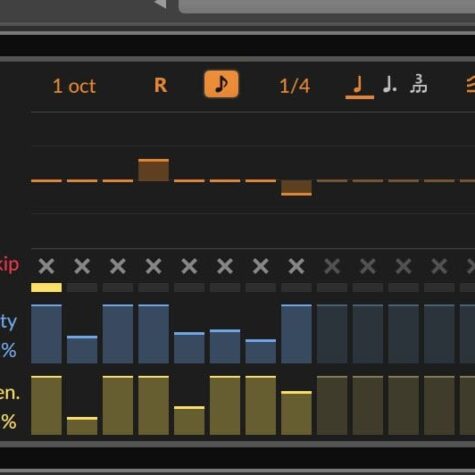Viewport: 475px width, 475px height.
Task: Click the raised pitch offset block of step 4
Action: [154, 170]
